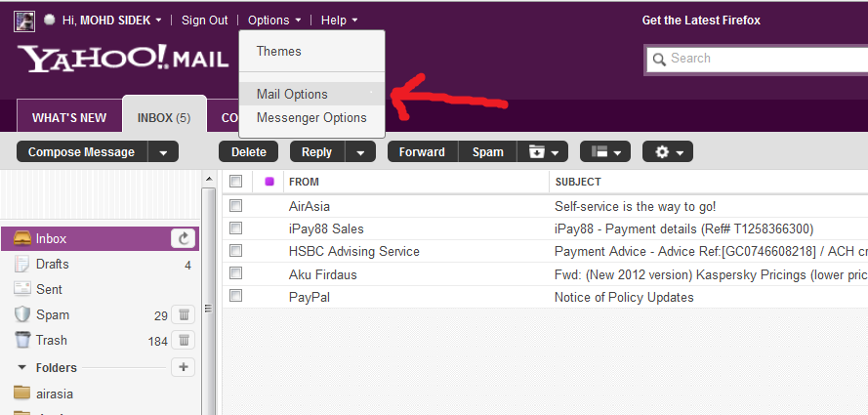The image size is (868, 415).
Task: Click the Compose Message button
Action: coord(82,151)
